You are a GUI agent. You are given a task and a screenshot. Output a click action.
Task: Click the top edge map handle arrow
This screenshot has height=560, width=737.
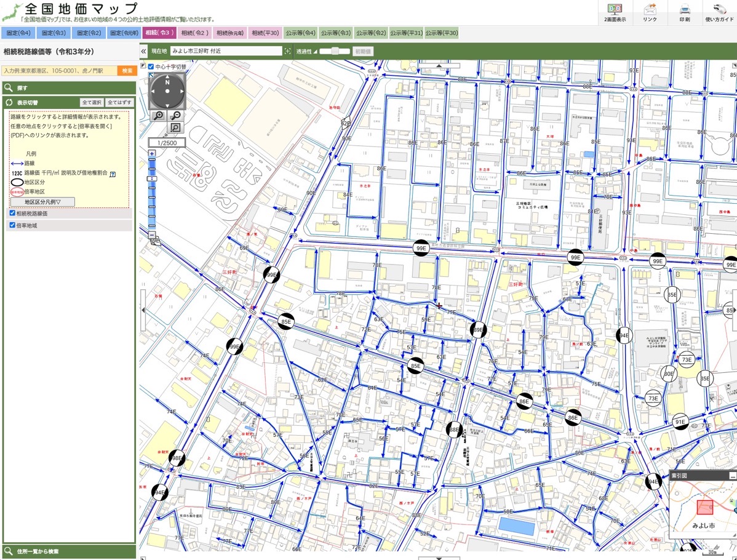[439, 66]
